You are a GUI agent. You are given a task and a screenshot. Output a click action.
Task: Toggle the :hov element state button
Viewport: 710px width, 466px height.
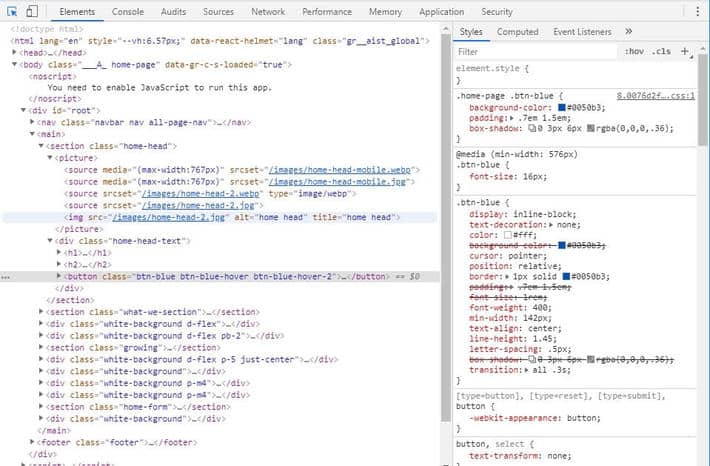pos(634,51)
